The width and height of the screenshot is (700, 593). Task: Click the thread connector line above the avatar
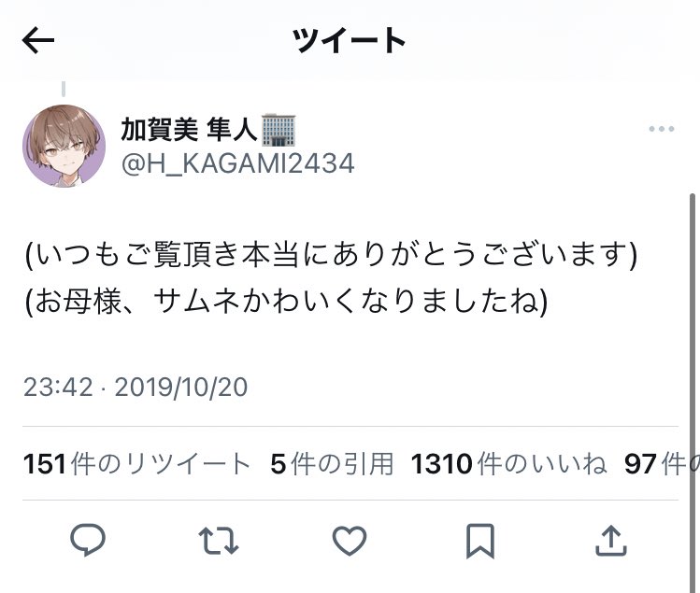[x=64, y=89]
